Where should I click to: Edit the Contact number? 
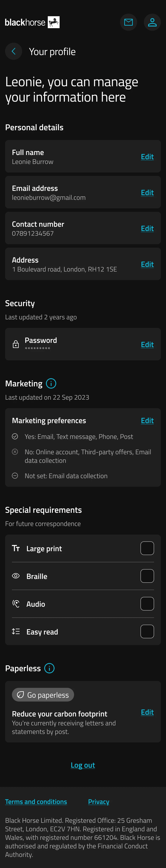coord(147,228)
